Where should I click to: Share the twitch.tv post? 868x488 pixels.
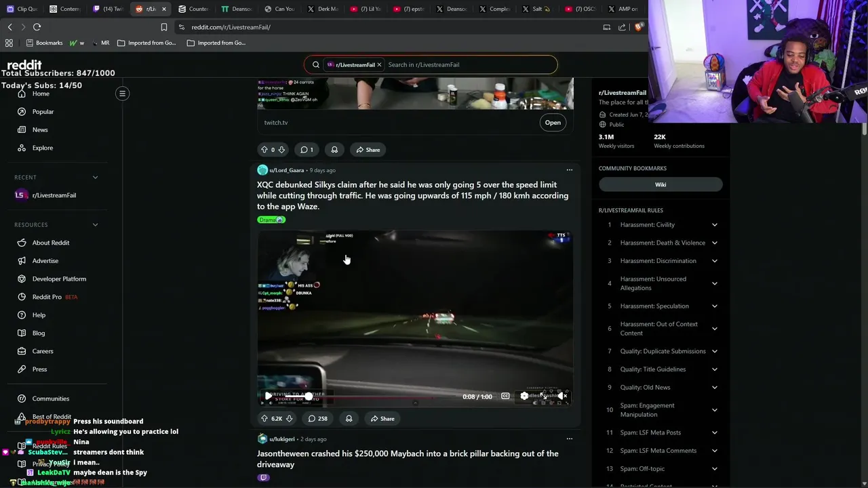click(368, 150)
